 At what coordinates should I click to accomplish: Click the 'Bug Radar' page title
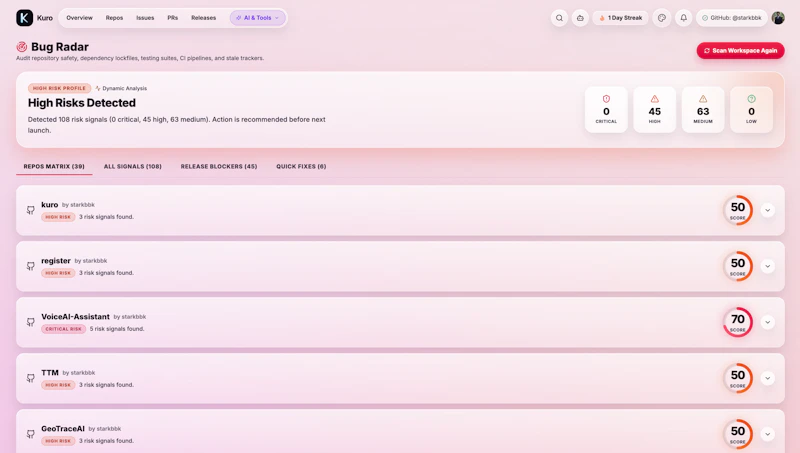(x=60, y=47)
